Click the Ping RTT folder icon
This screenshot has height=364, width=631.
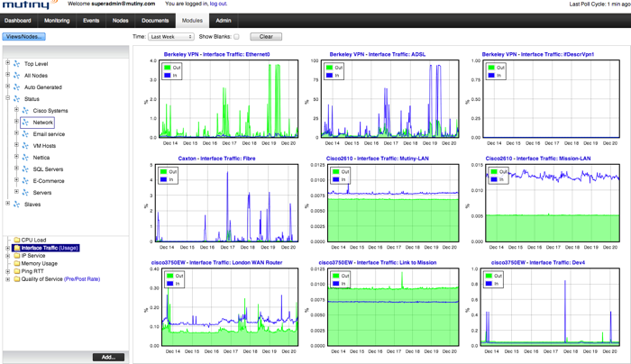tap(17, 271)
